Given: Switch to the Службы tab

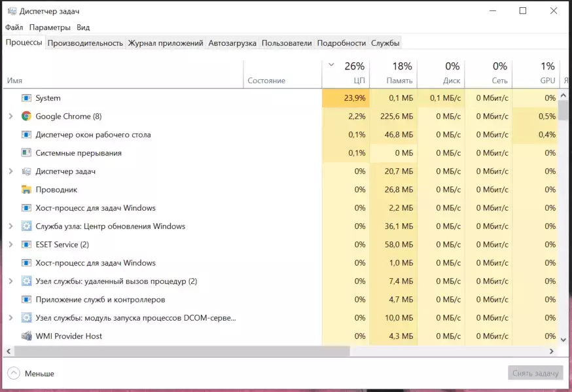Looking at the screenshot, I should [385, 43].
